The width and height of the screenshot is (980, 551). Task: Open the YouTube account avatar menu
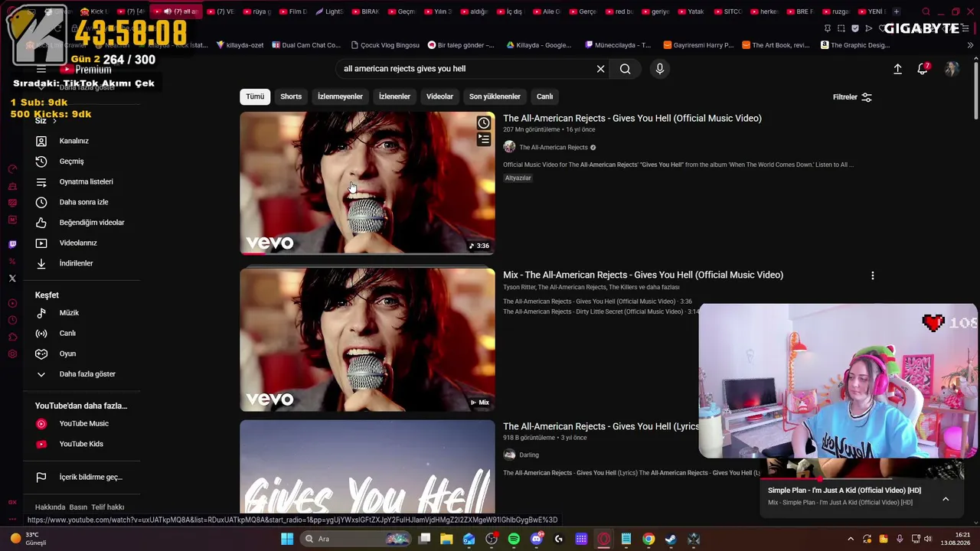coord(952,69)
